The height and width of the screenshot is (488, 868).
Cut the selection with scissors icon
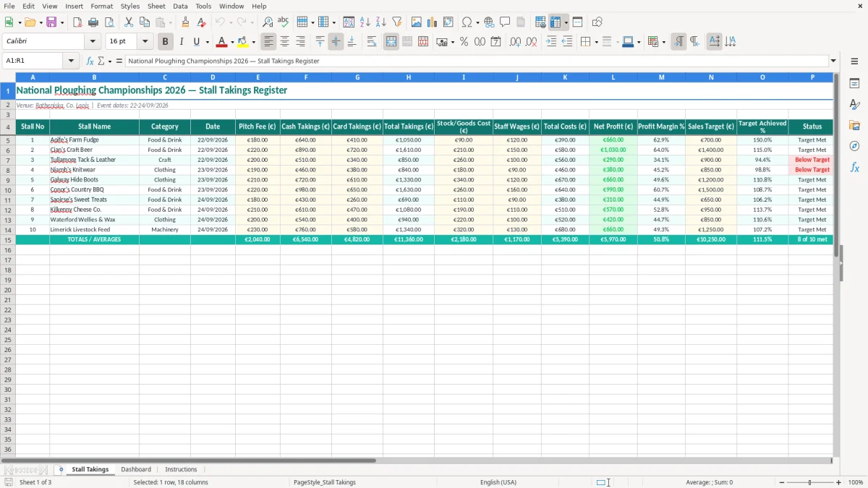coord(129,22)
